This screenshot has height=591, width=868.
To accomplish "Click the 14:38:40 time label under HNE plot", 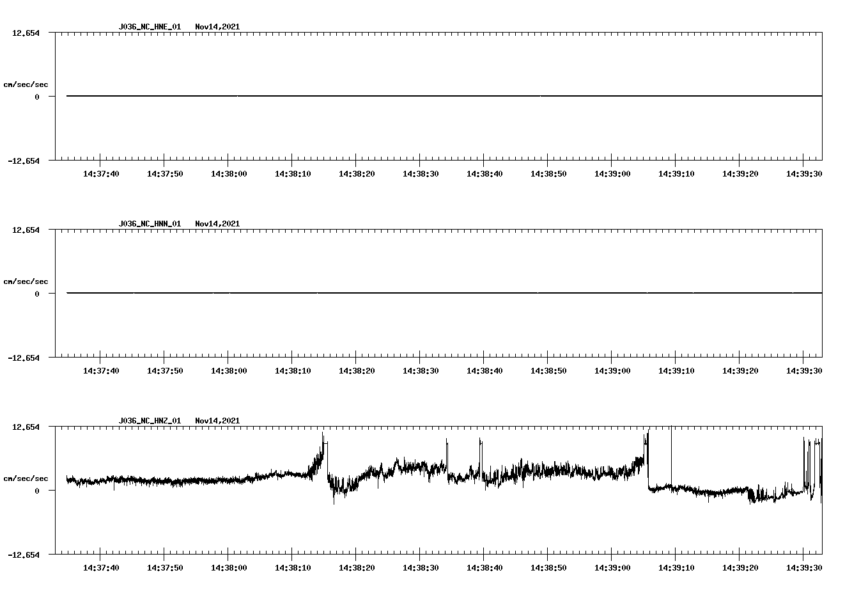I will 484,174.
